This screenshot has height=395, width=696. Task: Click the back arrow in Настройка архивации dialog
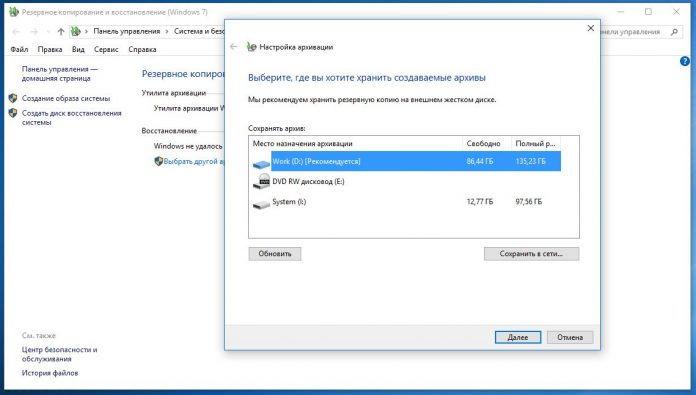233,47
